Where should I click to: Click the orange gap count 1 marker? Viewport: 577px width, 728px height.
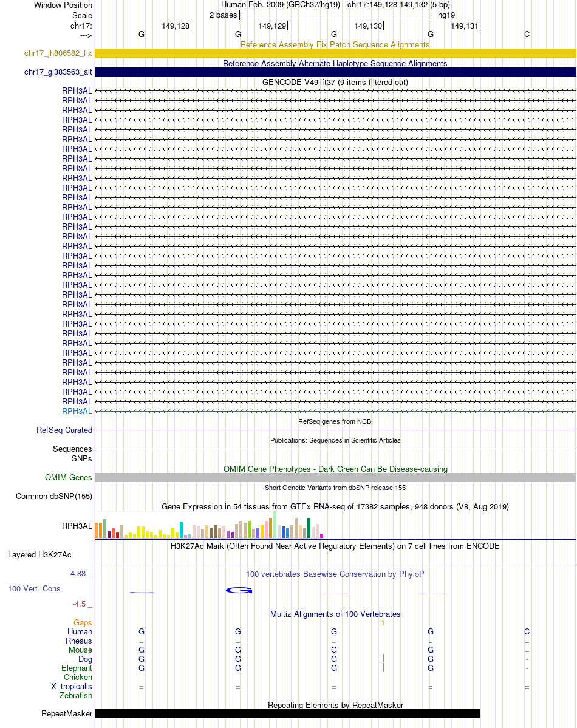[x=383, y=623]
